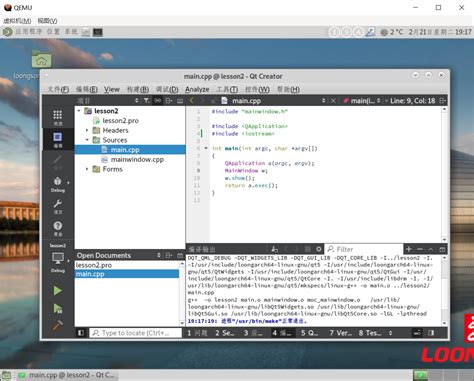Open the Welcome mode grid icon
The width and height of the screenshot is (474, 381).
58,118
